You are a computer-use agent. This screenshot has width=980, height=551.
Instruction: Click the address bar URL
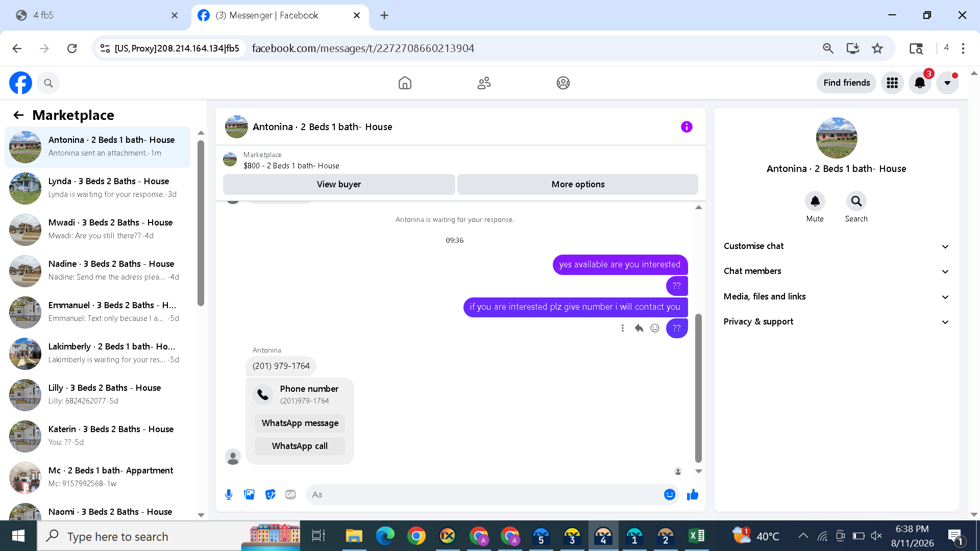[x=363, y=48]
